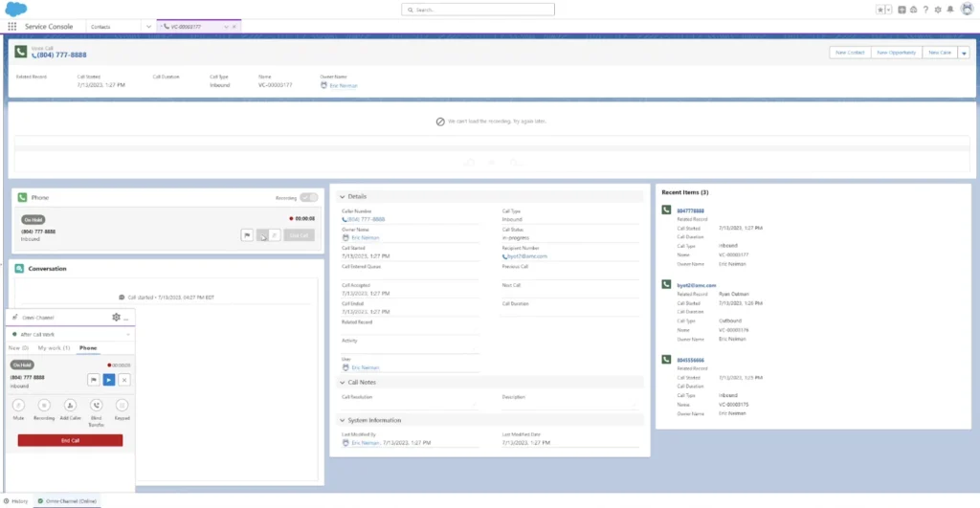
Task: Click the New Case button
Action: [938, 53]
